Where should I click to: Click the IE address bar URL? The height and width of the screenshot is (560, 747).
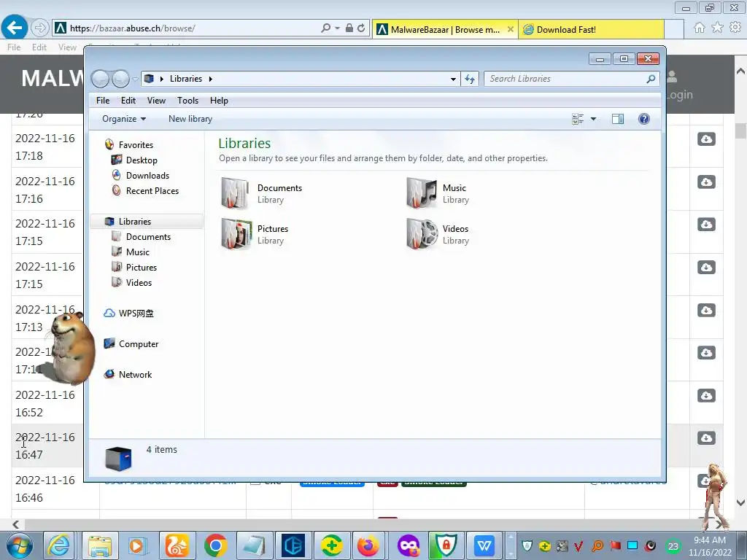tap(132, 28)
